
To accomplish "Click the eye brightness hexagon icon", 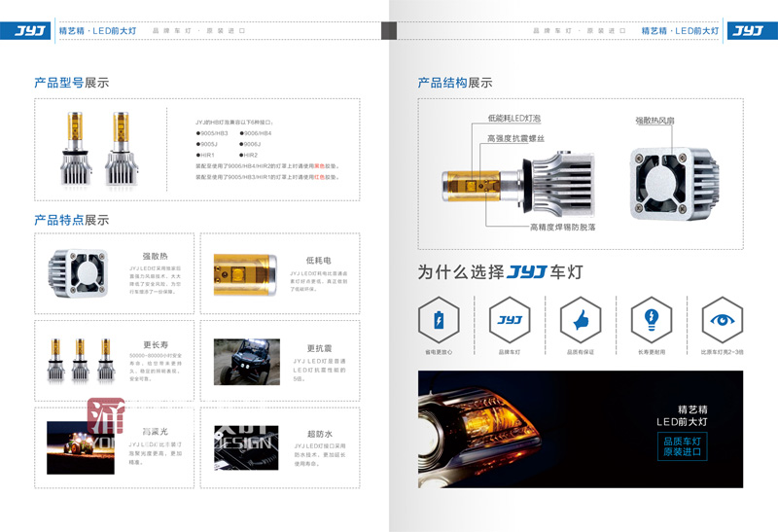I will (x=722, y=320).
